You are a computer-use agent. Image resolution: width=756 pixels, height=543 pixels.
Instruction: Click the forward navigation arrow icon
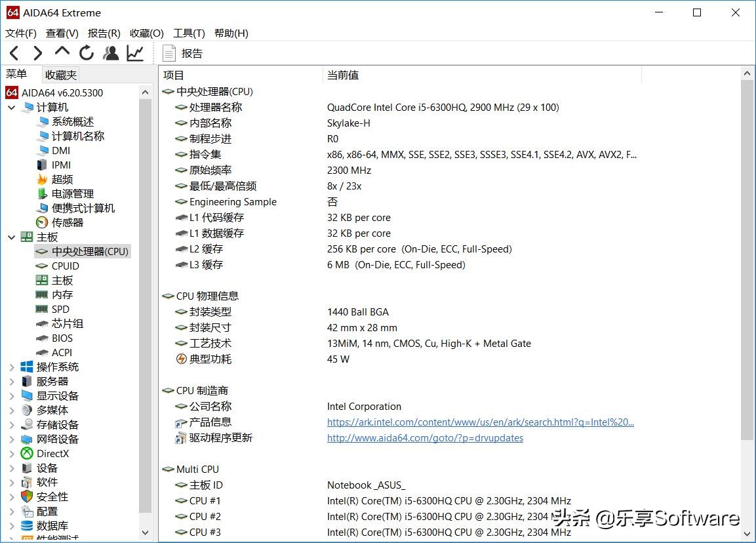click(37, 52)
